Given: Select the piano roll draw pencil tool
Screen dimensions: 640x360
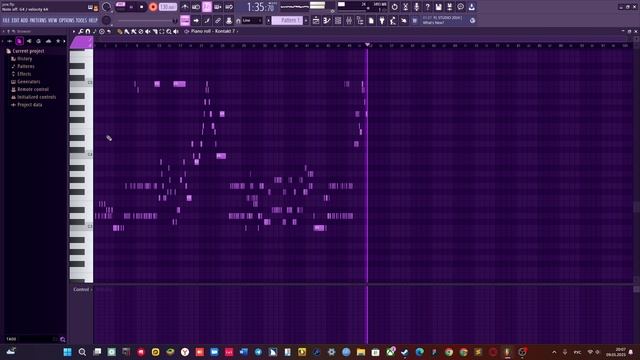Looking at the screenshot, I should click(x=120, y=31).
